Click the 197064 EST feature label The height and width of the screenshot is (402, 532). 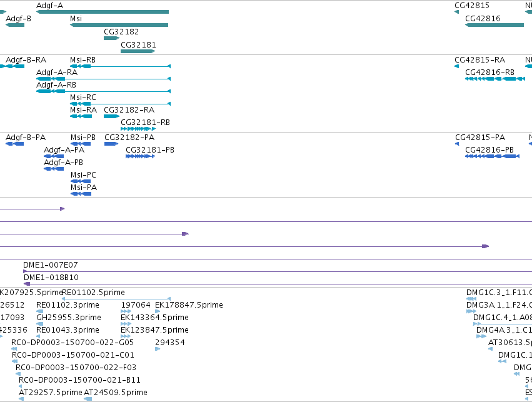pos(136,305)
